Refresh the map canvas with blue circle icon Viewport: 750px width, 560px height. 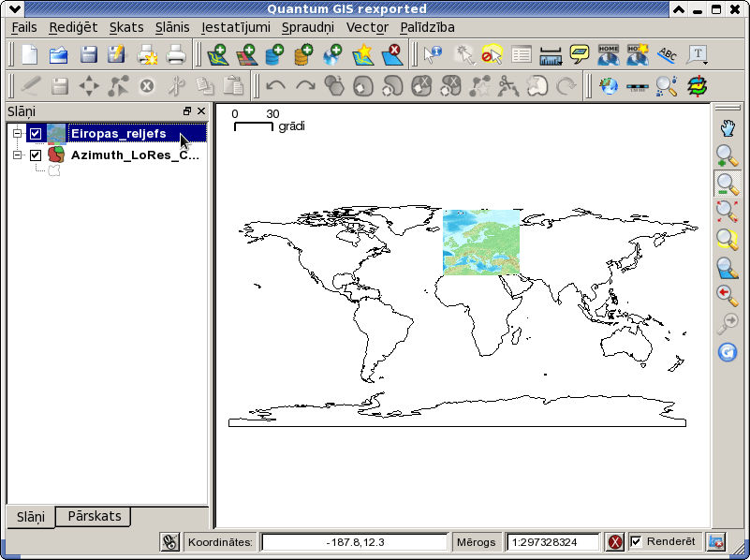tap(727, 352)
